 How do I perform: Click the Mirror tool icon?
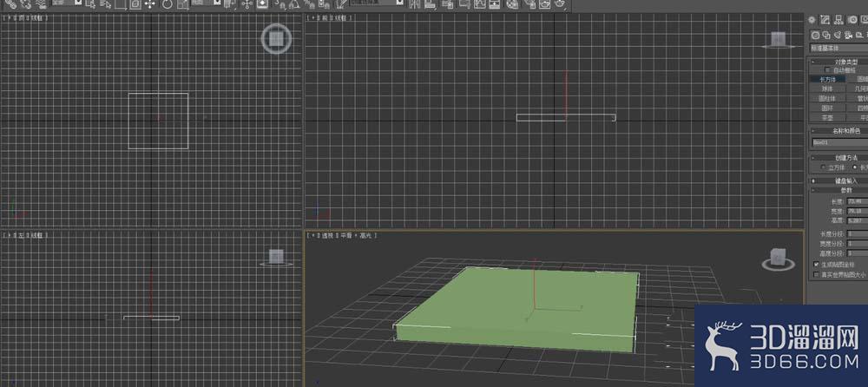[x=415, y=5]
